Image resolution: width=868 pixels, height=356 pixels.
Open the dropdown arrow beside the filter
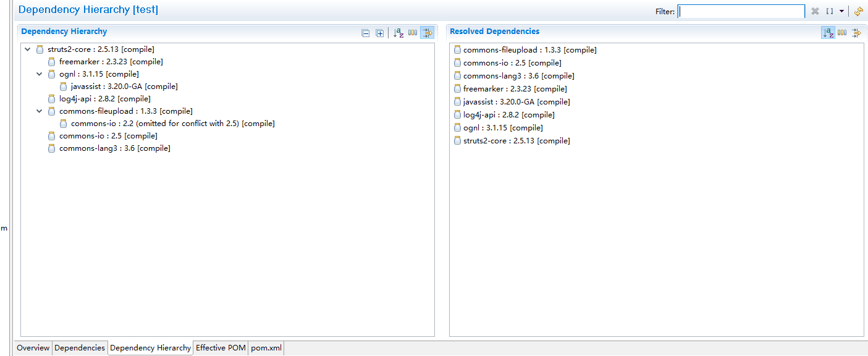pyautogui.click(x=841, y=11)
